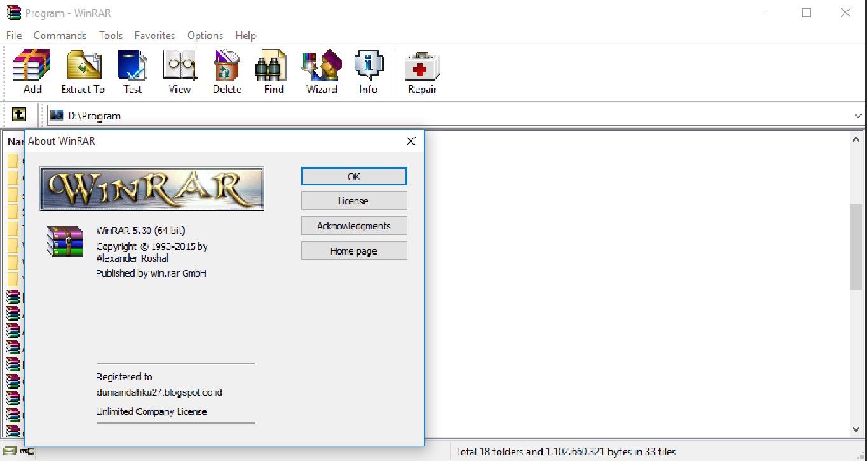Open the Options menu
Image resolution: width=868 pixels, height=461 pixels.
click(x=205, y=36)
